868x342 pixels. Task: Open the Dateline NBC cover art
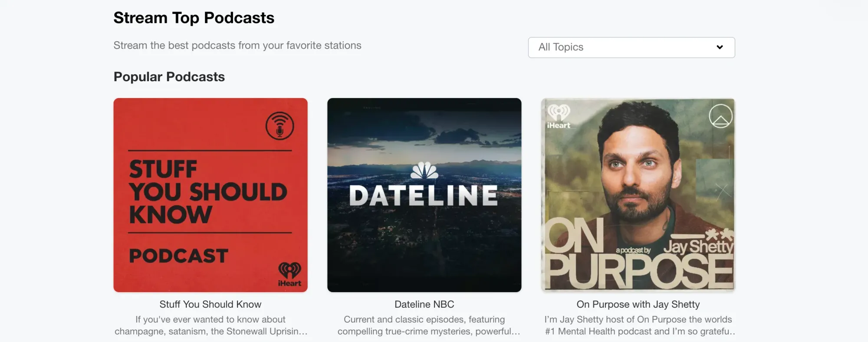coord(424,195)
